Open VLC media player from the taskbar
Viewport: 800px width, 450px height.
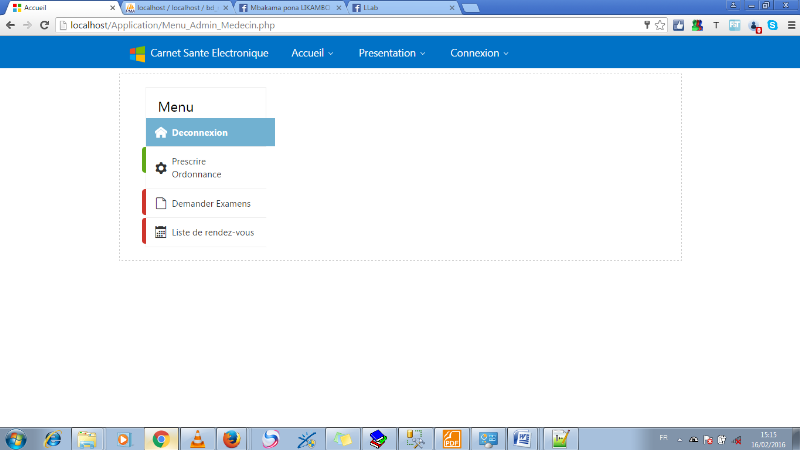click(198, 439)
